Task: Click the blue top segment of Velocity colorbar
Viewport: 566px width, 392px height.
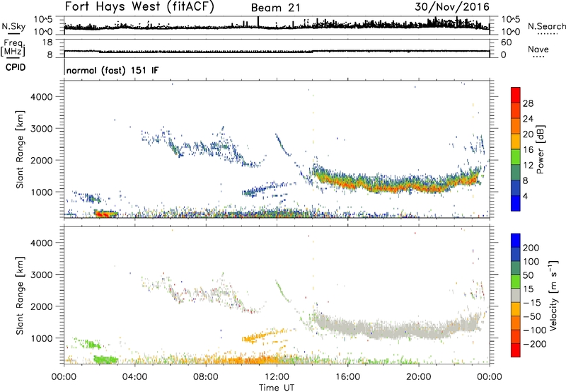Action: point(516,241)
